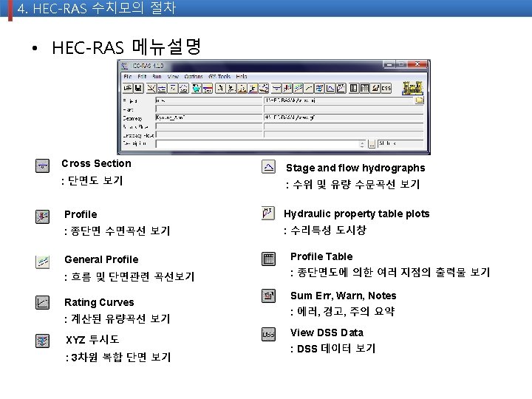Open the Unsteady Flow Data editor icon
532x399 pixels.
pos(183,89)
